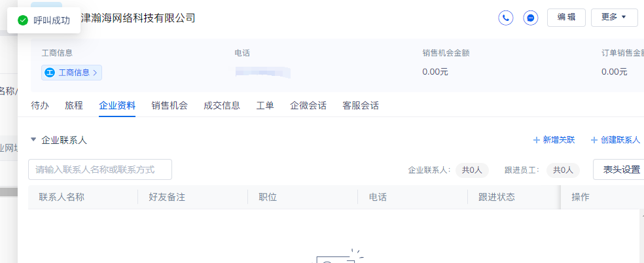The image size is (644, 263).
Task: Click the plus icon beside 新增关联
Action: click(536, 140)
